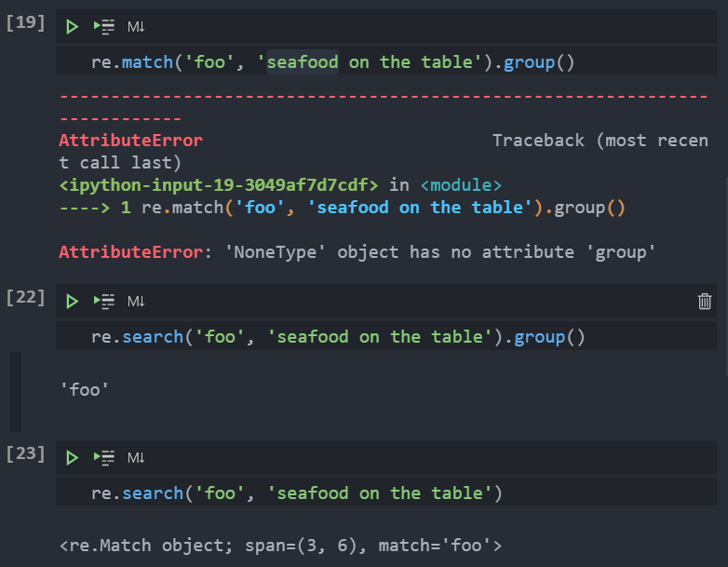Image resolution: width=728 pixels, height=567 pixels.
Task: Convert cell 22 to Markdown
Action: 136,302
